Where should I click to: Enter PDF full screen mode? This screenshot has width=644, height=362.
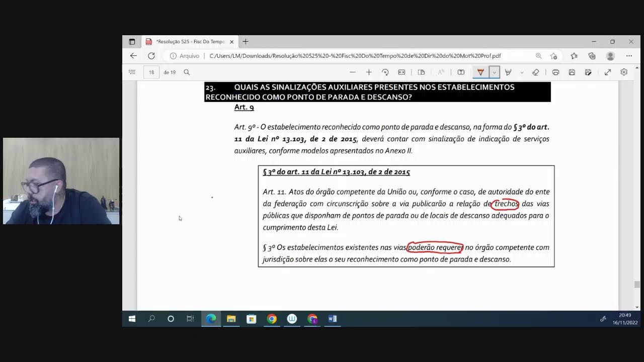point(608,72)
